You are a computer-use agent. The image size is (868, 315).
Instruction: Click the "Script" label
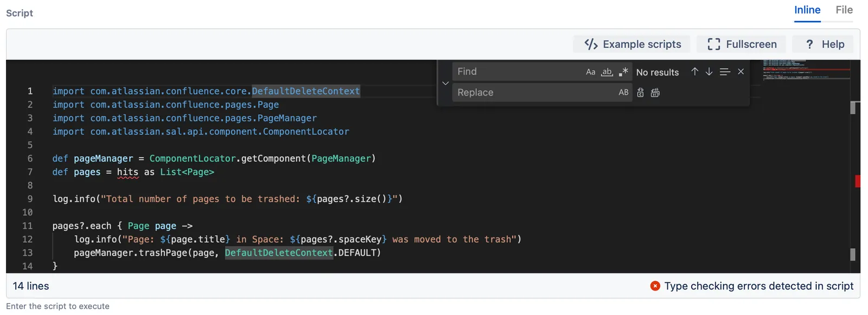pos(20,13)
